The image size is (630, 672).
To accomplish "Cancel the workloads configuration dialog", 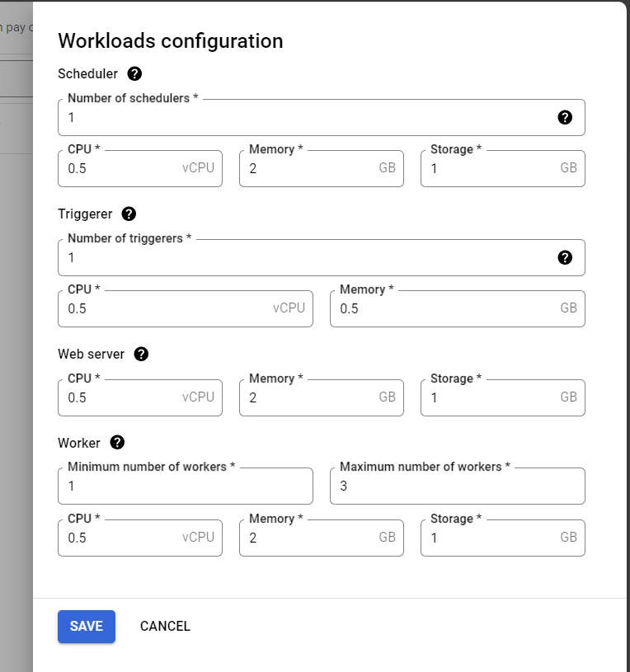I will [x=165, y=627].
